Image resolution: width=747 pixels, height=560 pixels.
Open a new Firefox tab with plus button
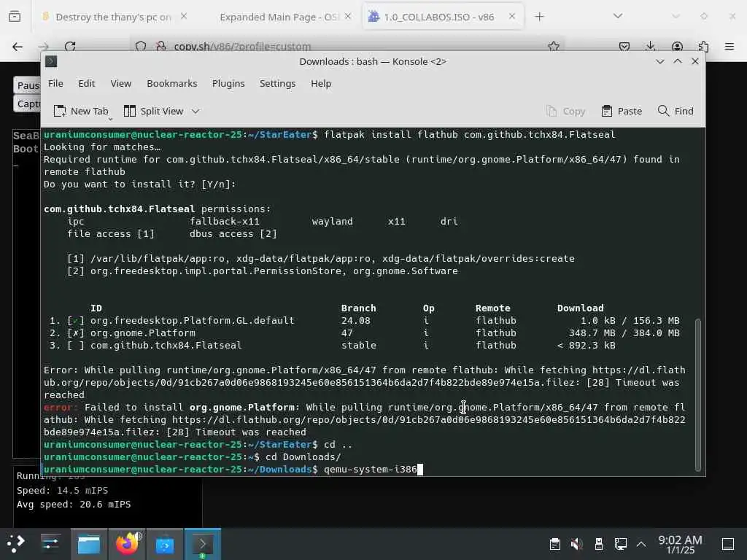pyautogui.click(x=539, y=17)
